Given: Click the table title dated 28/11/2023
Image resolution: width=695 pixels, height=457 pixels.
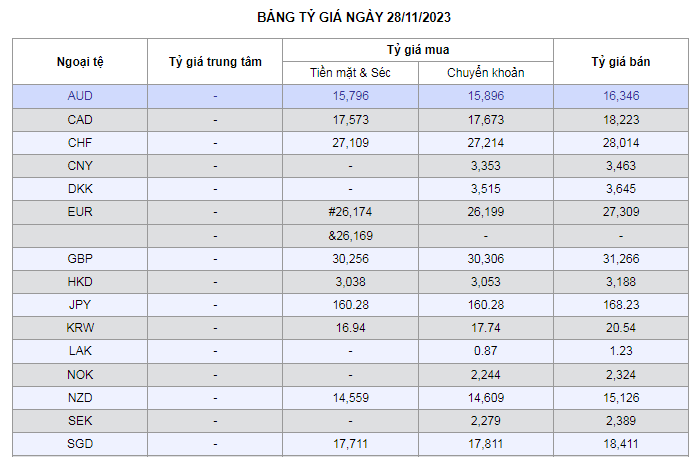Looking at the screenshot, I should pyautogui.click(x=347, y=18).
